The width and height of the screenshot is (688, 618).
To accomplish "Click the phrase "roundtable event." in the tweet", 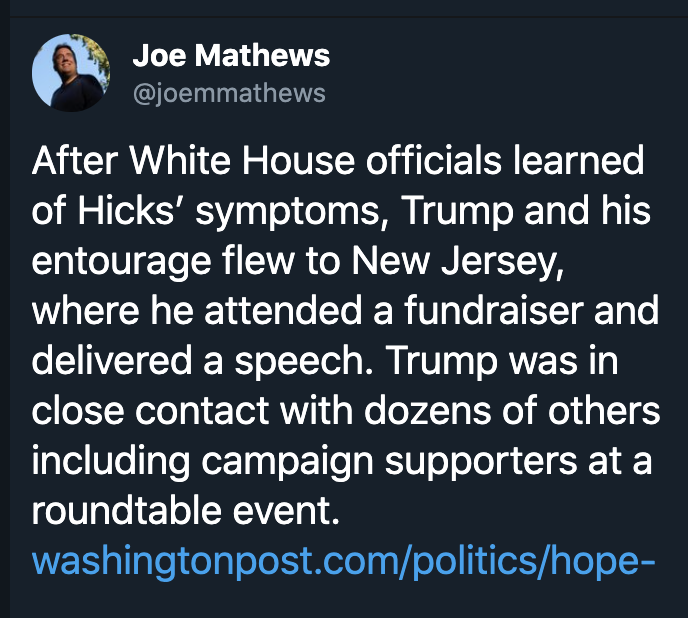I will point(186,511).
